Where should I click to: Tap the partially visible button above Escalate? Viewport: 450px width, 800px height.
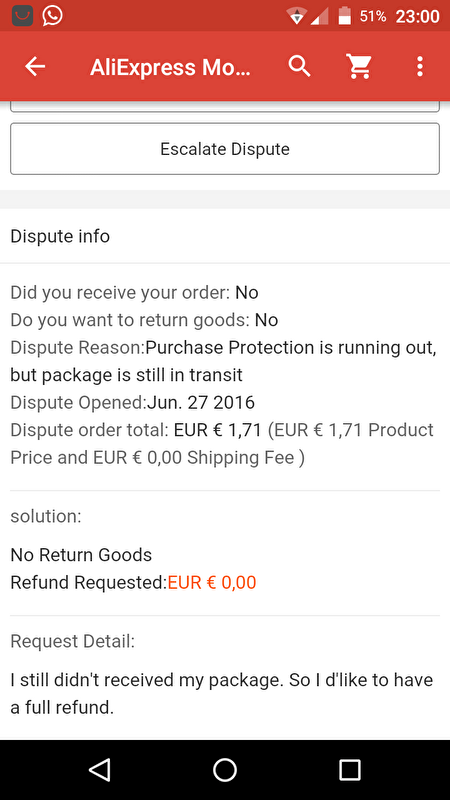click(225, 107)
